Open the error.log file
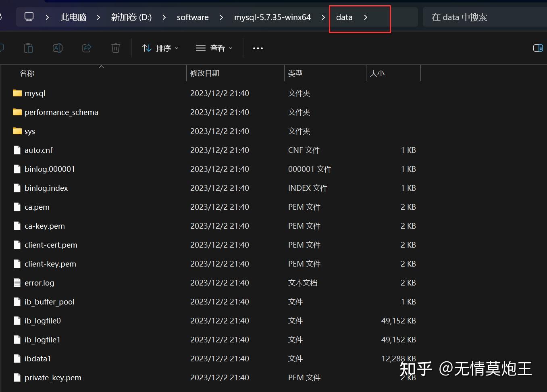Screen dimensions: 547x392 (39, 283)
